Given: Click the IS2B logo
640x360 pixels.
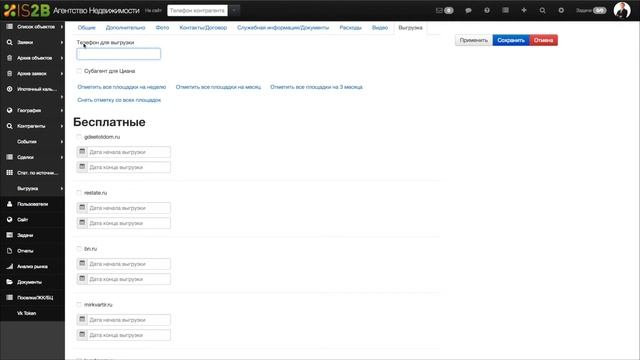Looking at the screenshot, I should (27, 10).
